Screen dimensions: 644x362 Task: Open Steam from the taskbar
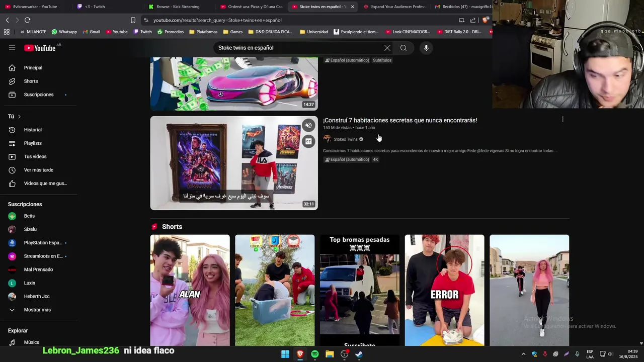click(359, 354)
